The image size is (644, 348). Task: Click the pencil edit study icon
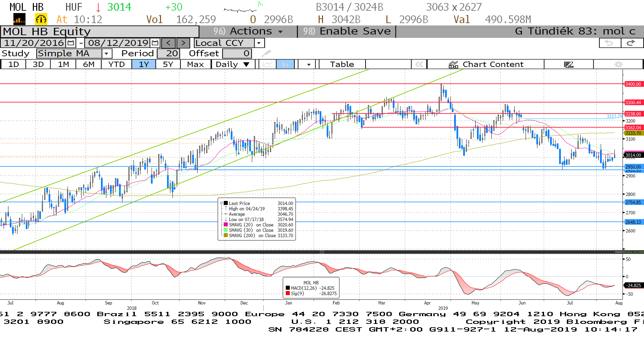pos(266,53)
